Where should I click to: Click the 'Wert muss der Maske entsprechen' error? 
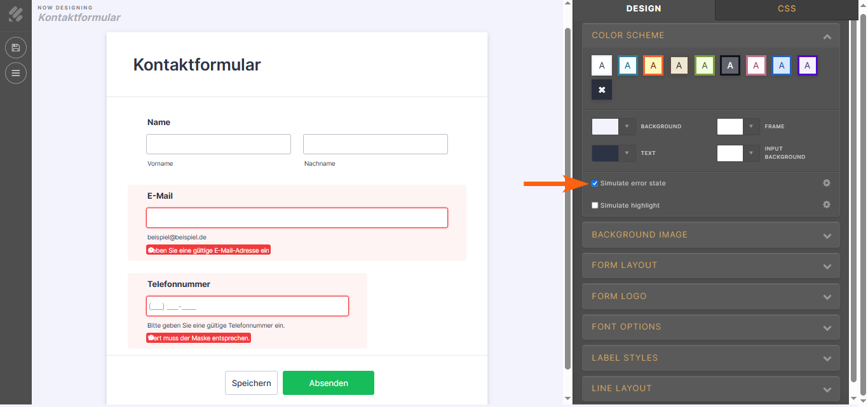click(x=198, y=338)
